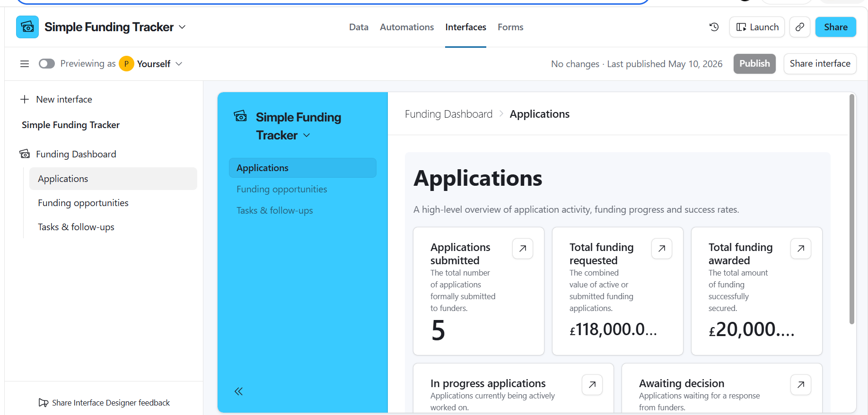Click Funding Dashboard breadcrumb link
Screen dimensions: 868x415
click(x=448, y=114)
